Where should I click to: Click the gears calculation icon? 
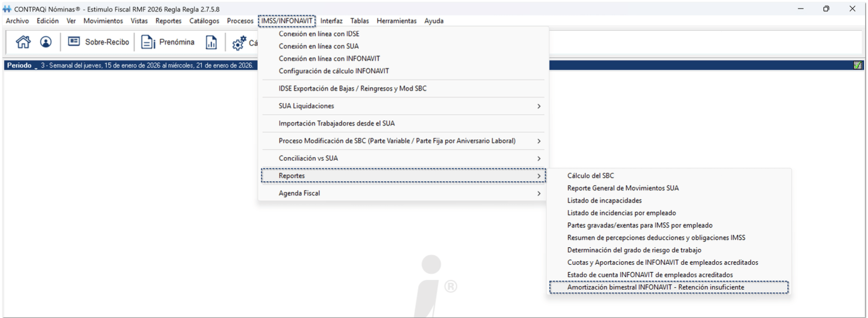(x=239, y=43)
